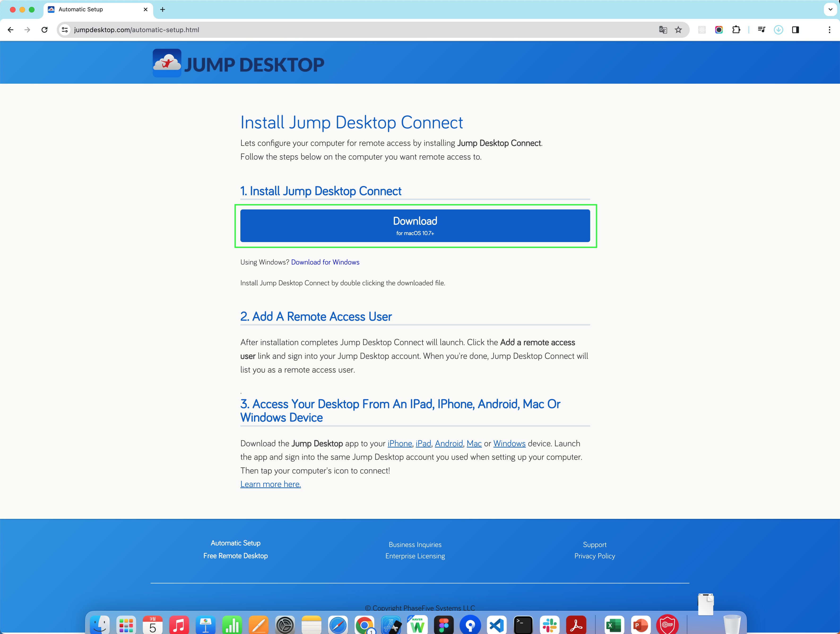Click the colorful camera lens extension icon
Viewport: 840px width, 634px height.
(719, 30)
